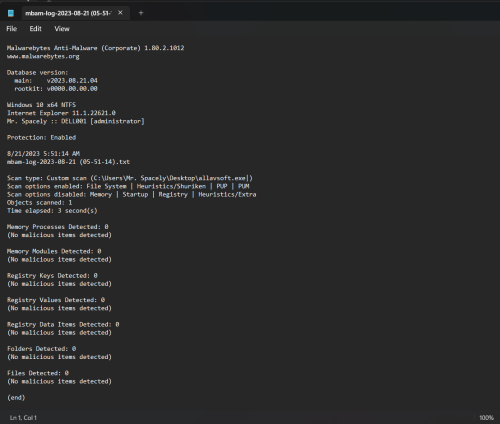Click the 'mbam-log-2023-08-21 (05-51-14).txt' line in text
Viewport: 500px width, 424px height.
click(68, 162)
